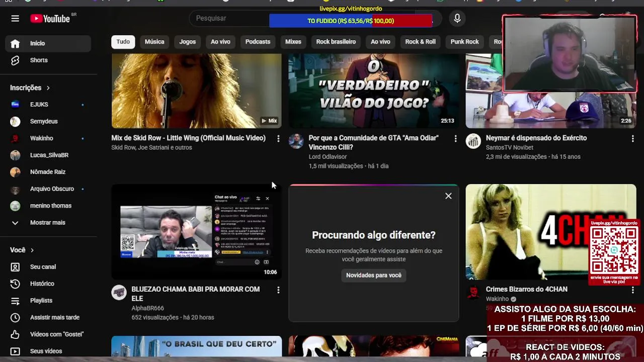This screenshot has width=644, height=362.
Task: Open options menu for Crimes Bizarros do 4CHAN
Action: (x=632, y=290)
